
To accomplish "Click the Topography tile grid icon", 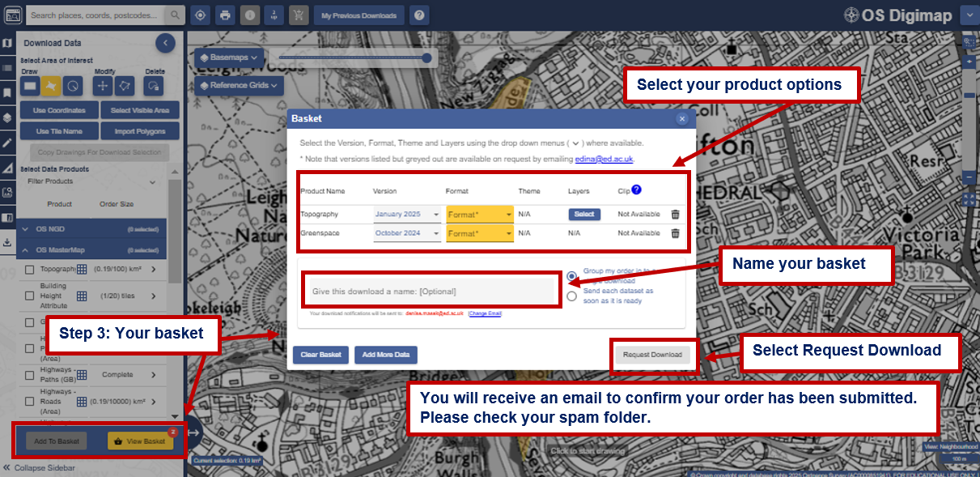I will tap(82, 270).
